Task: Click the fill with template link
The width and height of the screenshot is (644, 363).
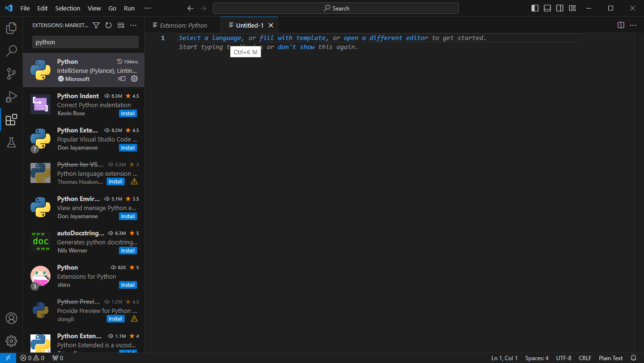Action: click(x=292, y=38)
